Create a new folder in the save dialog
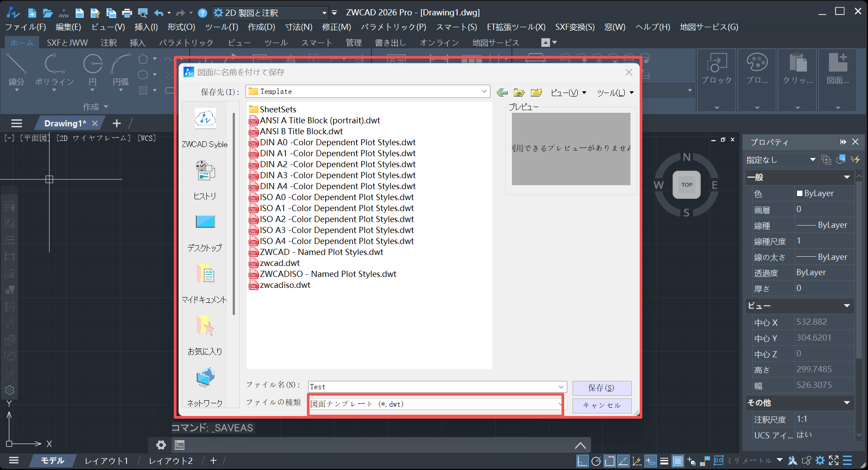Screen dimensions: 868x470 536,92
